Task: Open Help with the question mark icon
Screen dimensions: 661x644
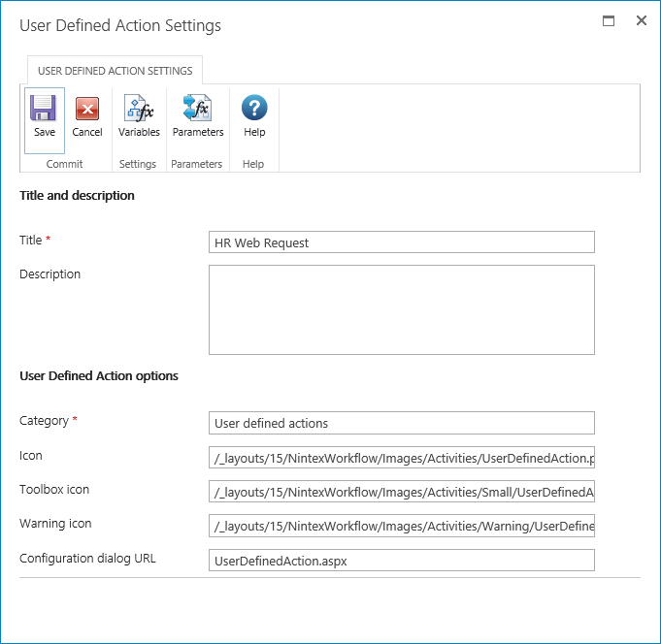Action: click(254, 108)
